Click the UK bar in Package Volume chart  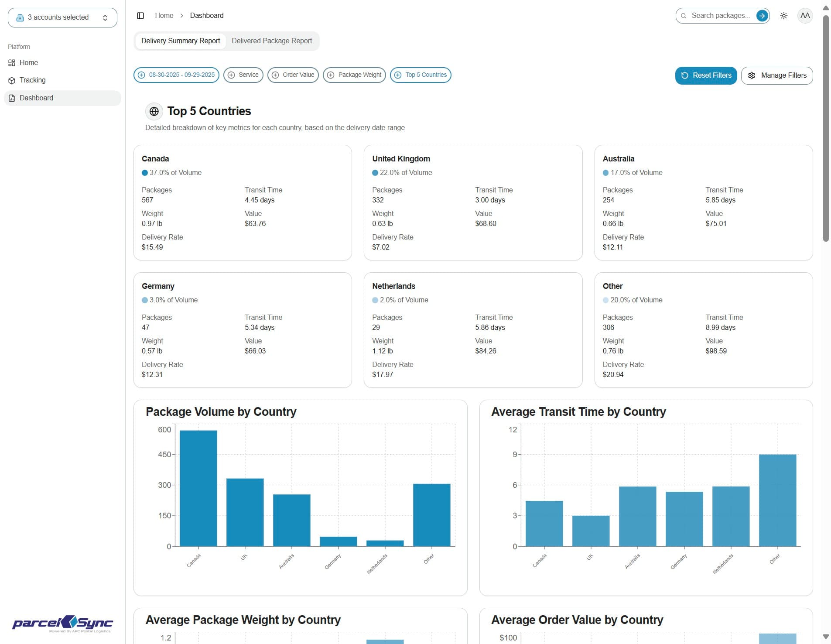(x=245, y=512)
